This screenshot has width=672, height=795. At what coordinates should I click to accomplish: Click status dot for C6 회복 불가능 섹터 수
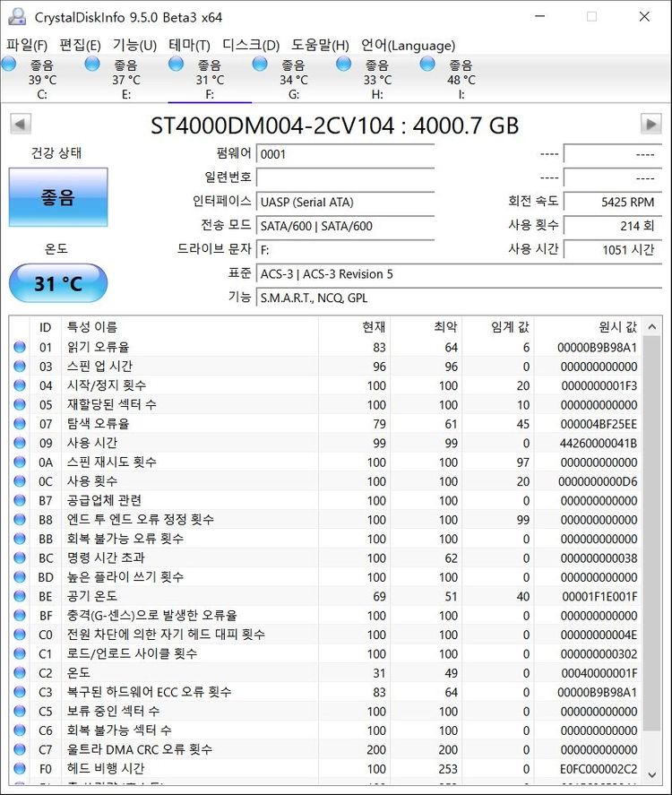click(x=20, y=730)
